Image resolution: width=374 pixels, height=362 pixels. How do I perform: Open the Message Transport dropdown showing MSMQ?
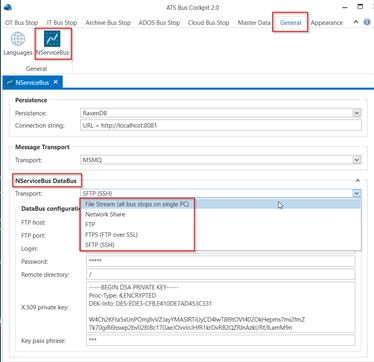[221, 160]
